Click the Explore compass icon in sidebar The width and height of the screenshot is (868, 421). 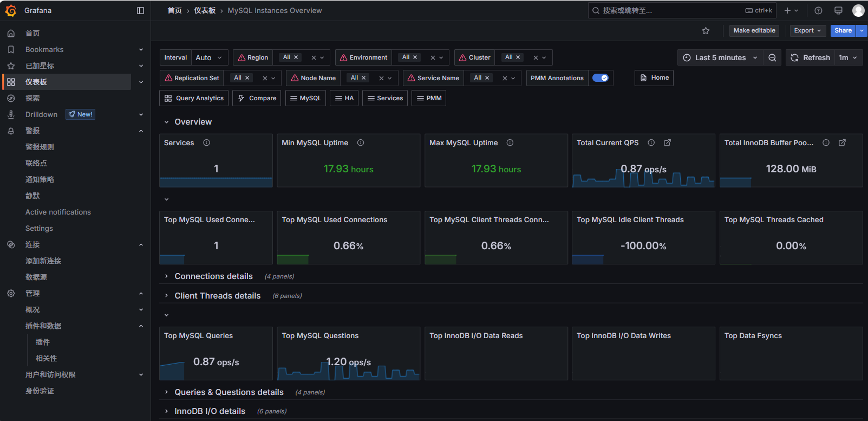coord(11,98)
